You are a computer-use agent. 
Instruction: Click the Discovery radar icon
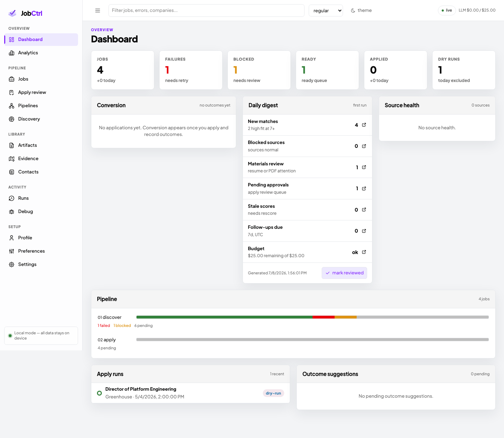12,119
